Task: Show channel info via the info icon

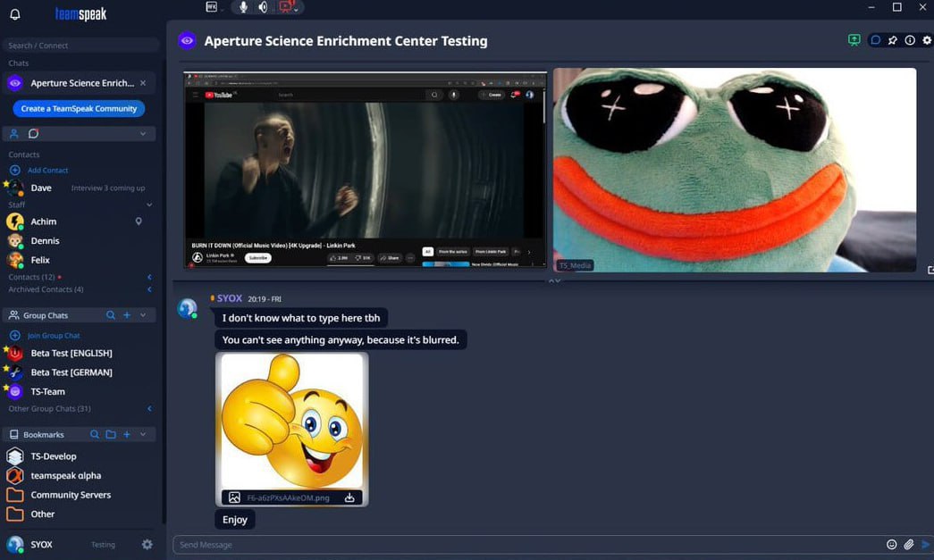Action: 910,40
